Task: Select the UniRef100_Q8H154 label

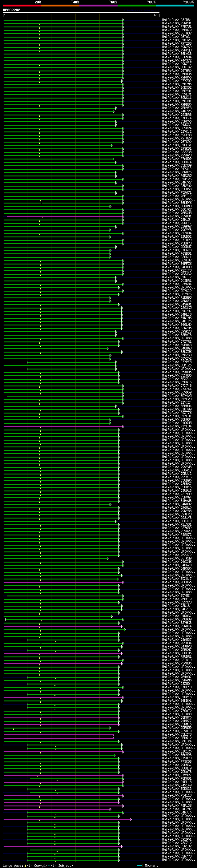Action: (177, 220)
